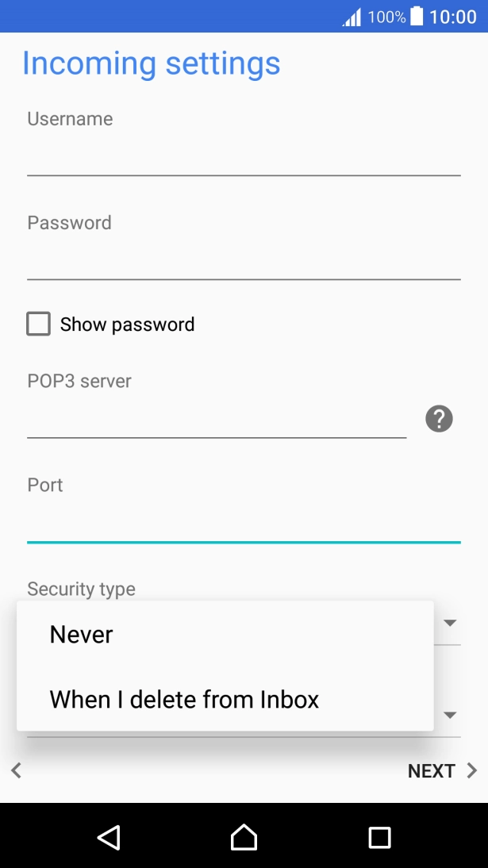488x868 pixels.
Task: Tap the POP3 server help icon
Action: [438, 418]
